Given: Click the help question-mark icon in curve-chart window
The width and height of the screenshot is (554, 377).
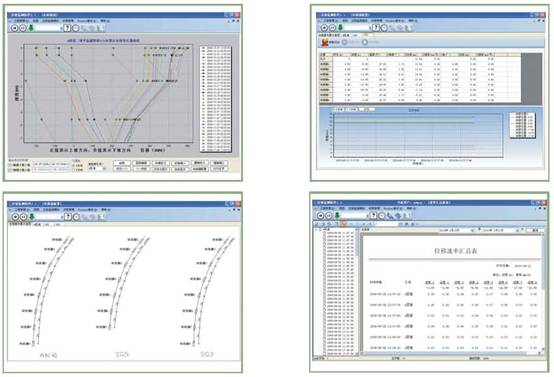Looking at the screenshot, I should [67, 28].
